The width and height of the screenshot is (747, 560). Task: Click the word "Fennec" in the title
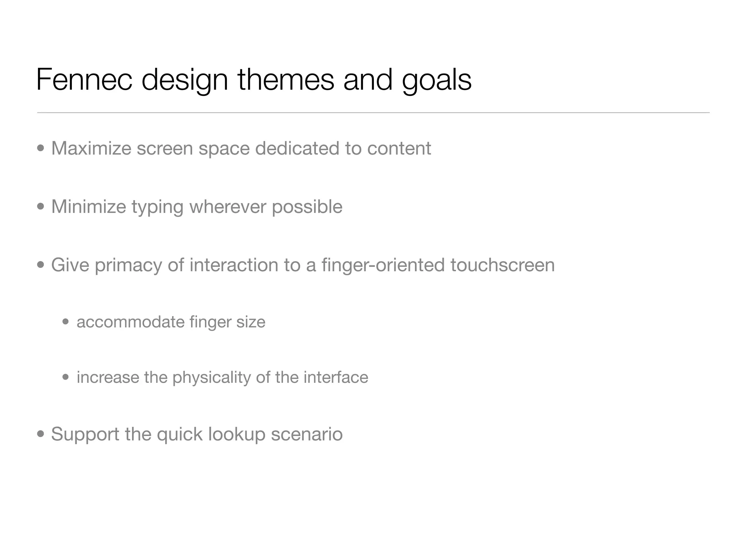[84, 80]
